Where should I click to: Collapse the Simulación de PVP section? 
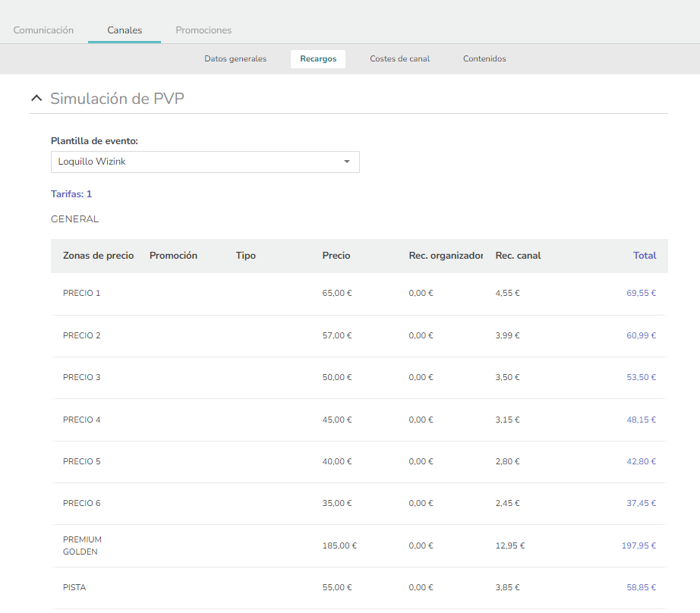point(36,98)
